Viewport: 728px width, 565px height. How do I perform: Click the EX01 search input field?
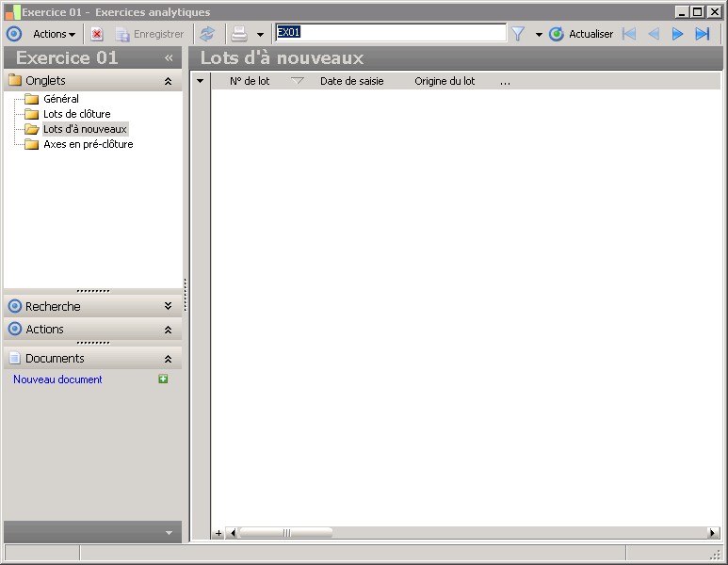pyautogui.click(x=391, y=33)
